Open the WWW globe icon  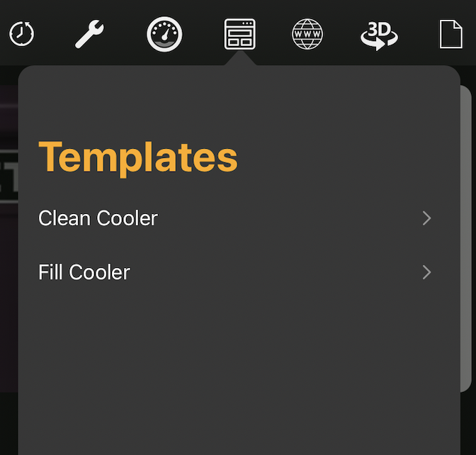tap(307, 34)
